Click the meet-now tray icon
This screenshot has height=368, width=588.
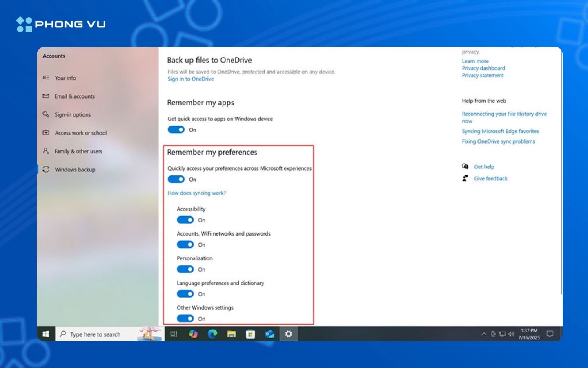(x=493, y=334)
